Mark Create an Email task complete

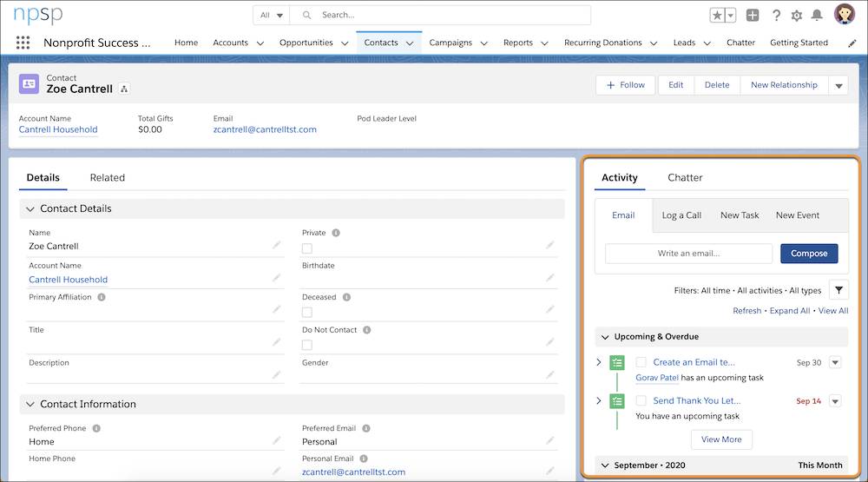pos(641,362)
